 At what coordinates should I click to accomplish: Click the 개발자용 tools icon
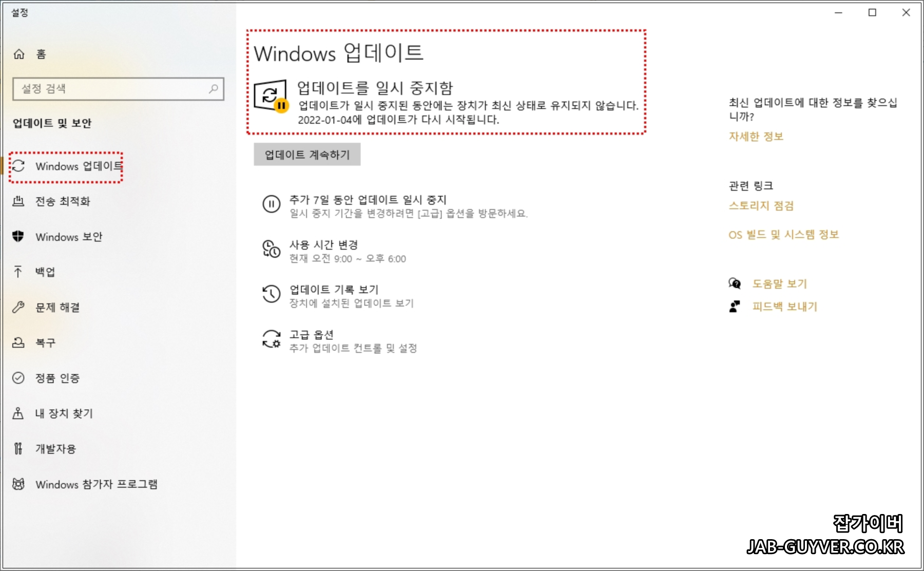(18, 449)
